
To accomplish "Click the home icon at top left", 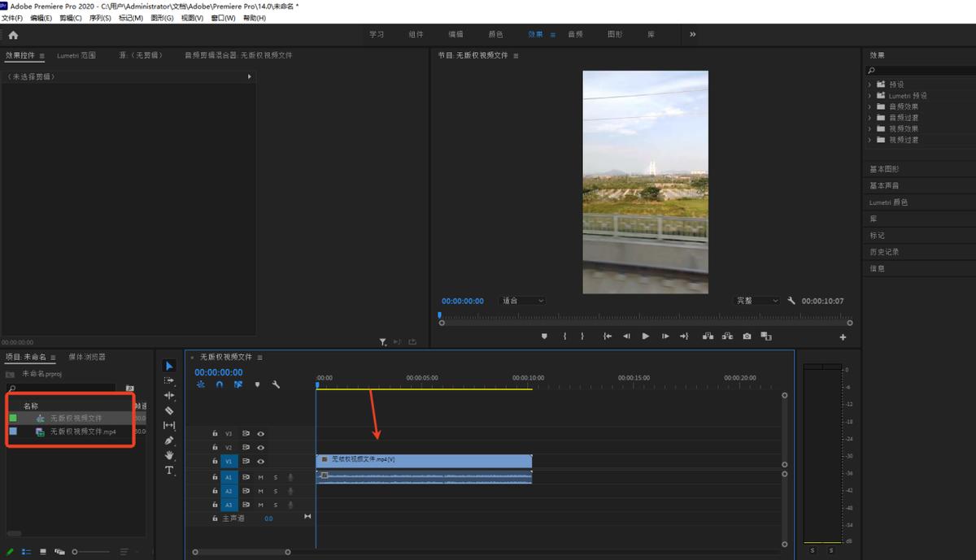I will click(13, 35).
